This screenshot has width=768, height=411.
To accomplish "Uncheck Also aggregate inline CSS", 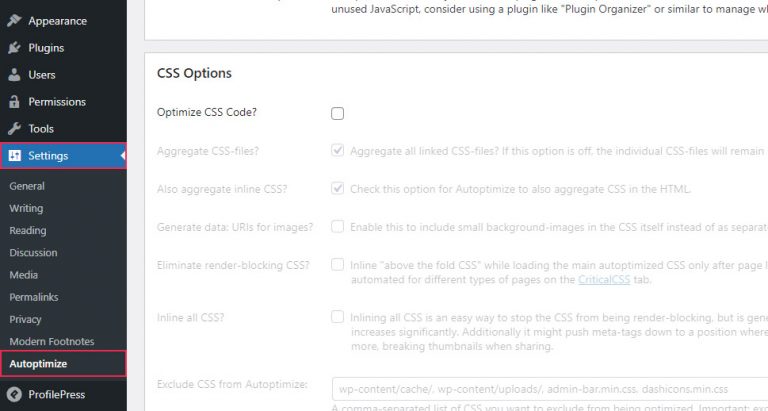I will (337, 189).
